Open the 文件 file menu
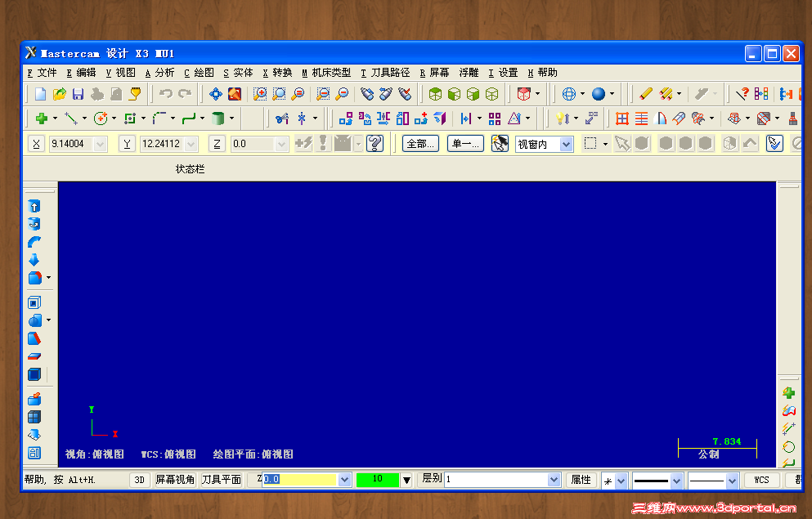Screen dimensions: 812x519 click(x=42, y=73)
